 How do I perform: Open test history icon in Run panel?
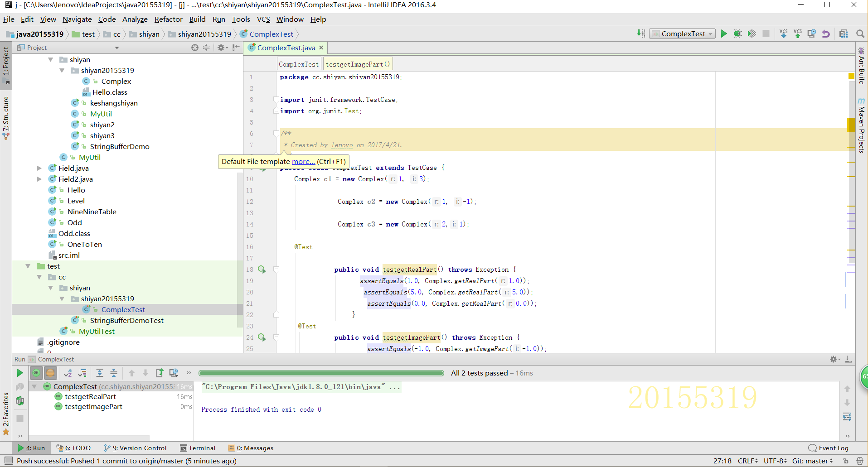pos(174,373)
